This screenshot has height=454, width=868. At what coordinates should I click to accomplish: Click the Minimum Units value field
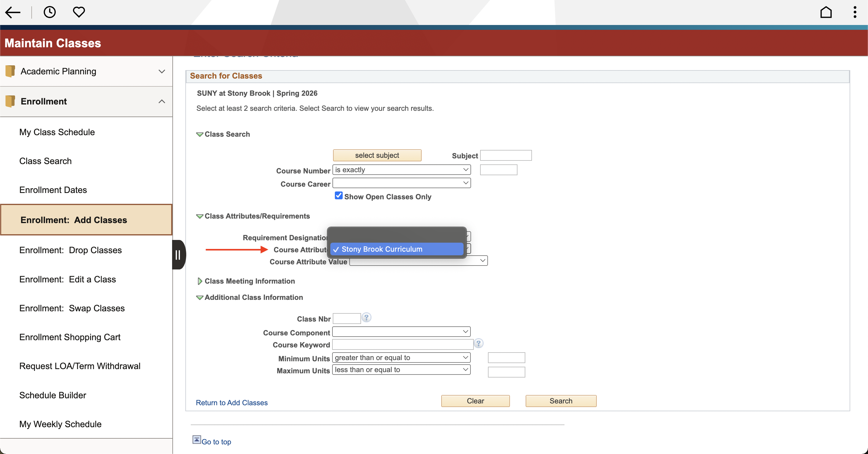(506, 358)
